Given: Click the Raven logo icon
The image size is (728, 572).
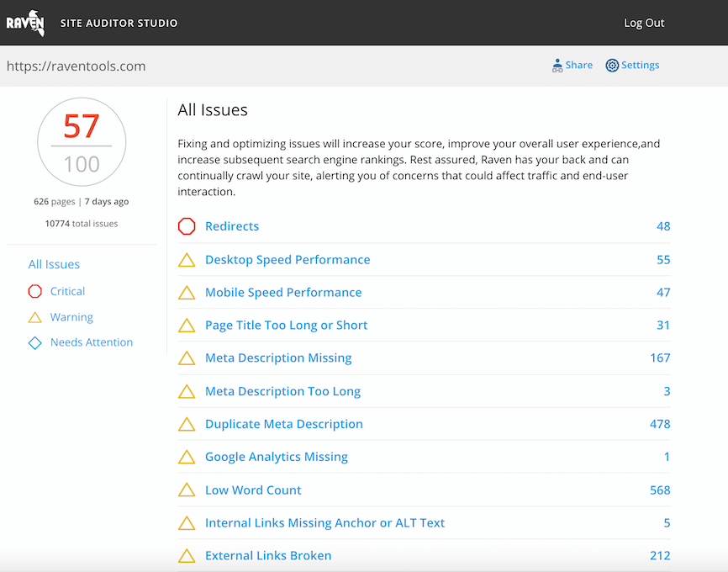Looking at the screenshot, I should (x=27, y=22).
